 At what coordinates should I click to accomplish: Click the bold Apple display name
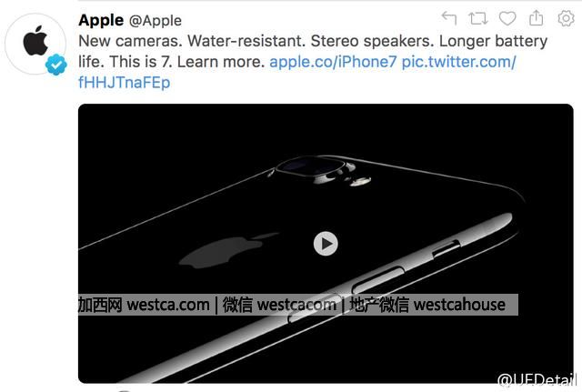point(101,20)
